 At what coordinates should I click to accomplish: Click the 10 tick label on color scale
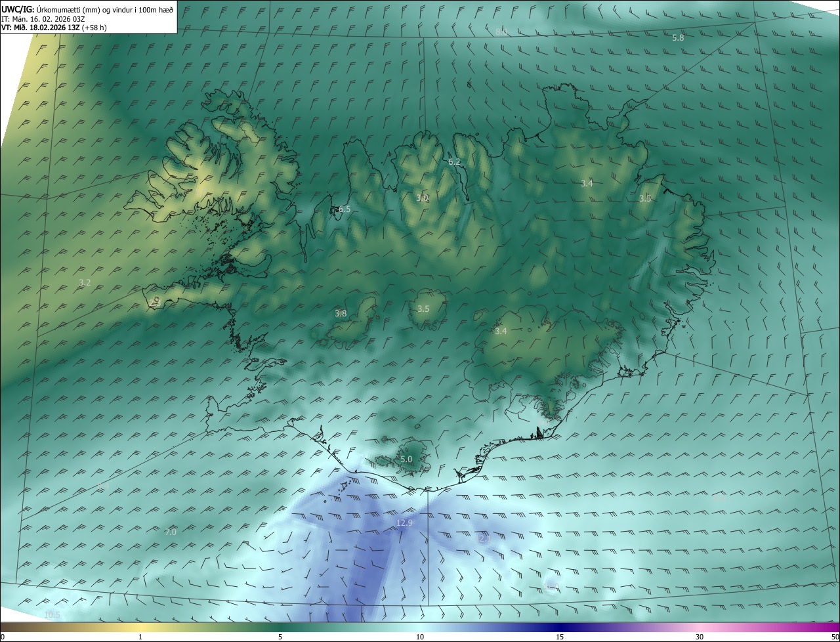[x=420, y=637]
